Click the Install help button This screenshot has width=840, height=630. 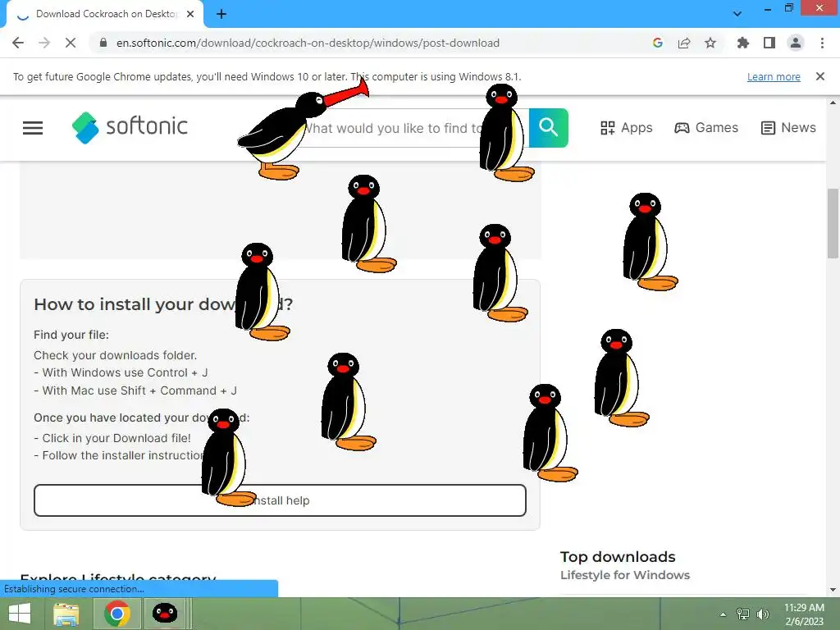(280, 500)
